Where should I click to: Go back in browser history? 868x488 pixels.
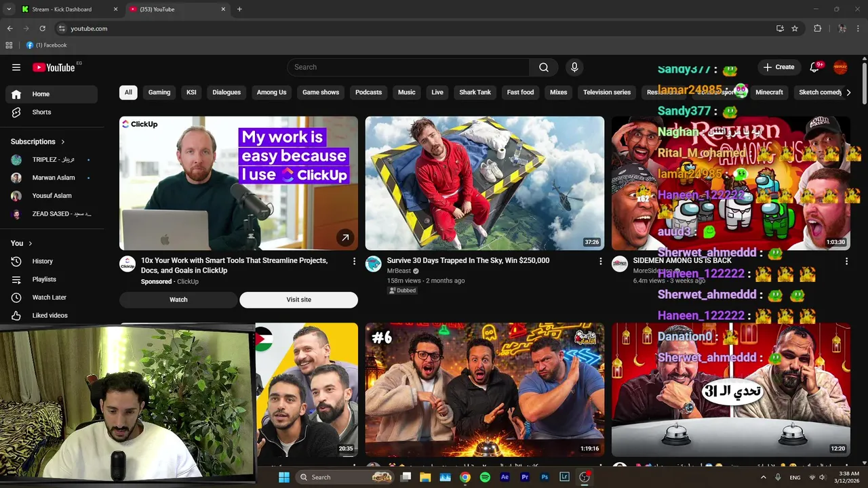(9, 28)
